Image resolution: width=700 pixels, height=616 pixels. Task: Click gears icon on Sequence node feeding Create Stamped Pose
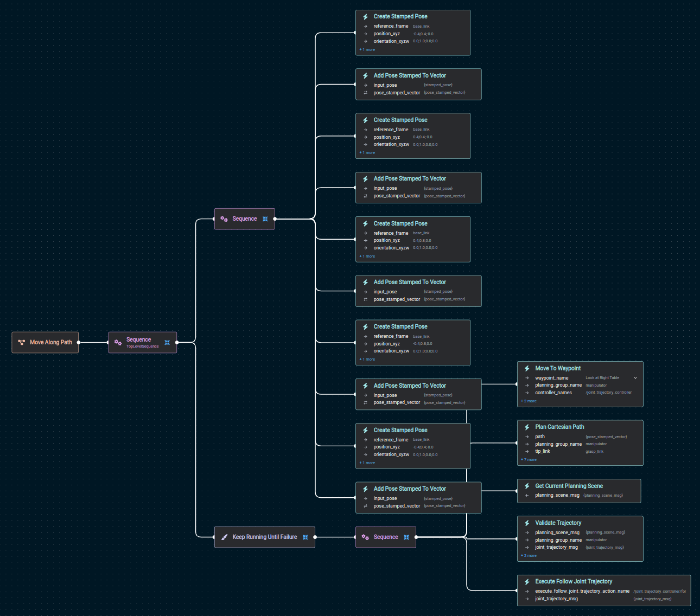[x=224, y=219]
